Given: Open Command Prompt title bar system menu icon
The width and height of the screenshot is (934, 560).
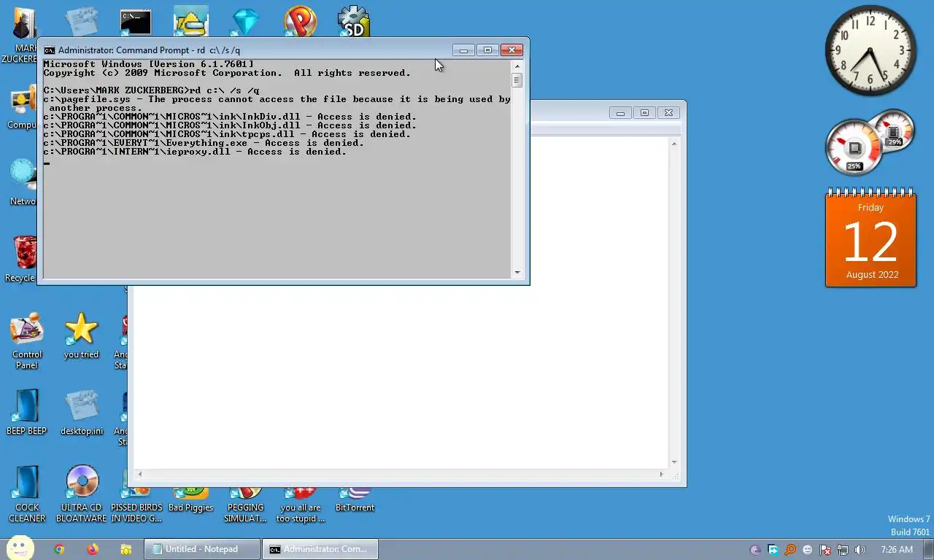Looking at the screenshot, I should pyautogui.click(x=49, y=50).
